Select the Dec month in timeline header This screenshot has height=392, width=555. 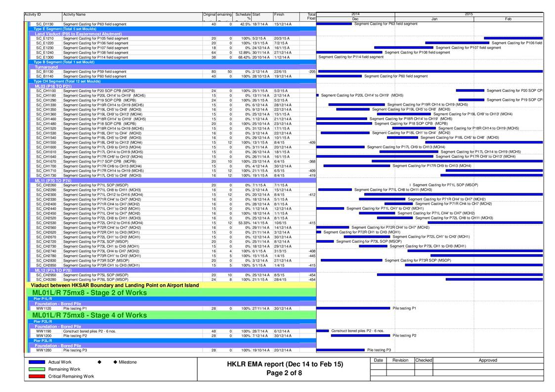click(x=355, y=19)
